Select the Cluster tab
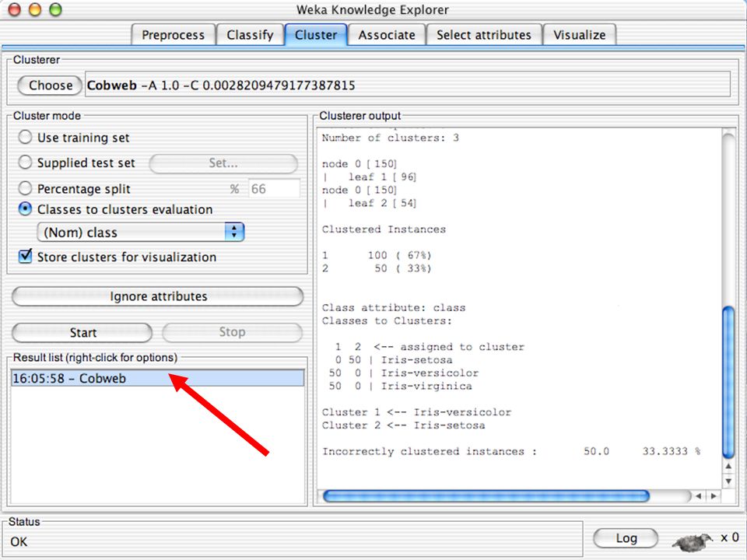This screenshot has height=560, width=747. pyautogui.click(x=316, y=35)
